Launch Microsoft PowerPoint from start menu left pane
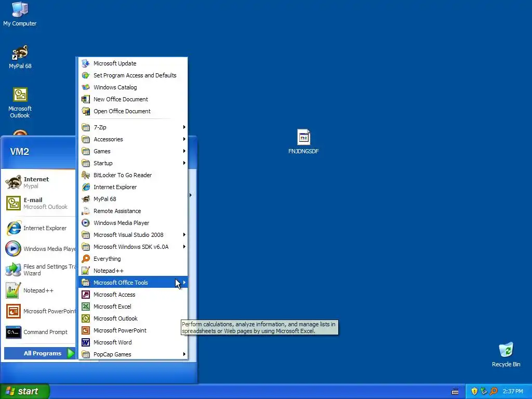Image resolution: width=532 pixels, height=399 pixels. click(39, 311)
